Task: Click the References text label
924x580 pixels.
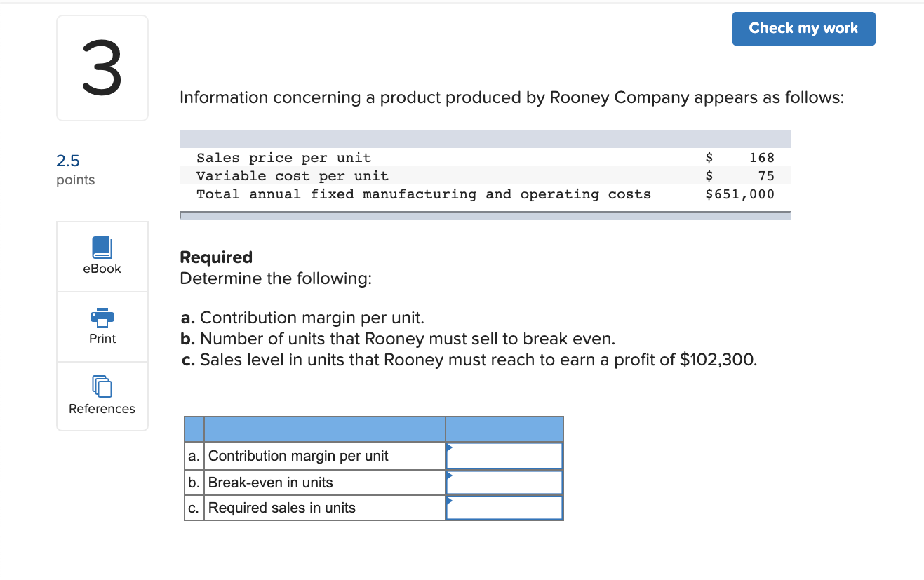Action: click(102, 408)
